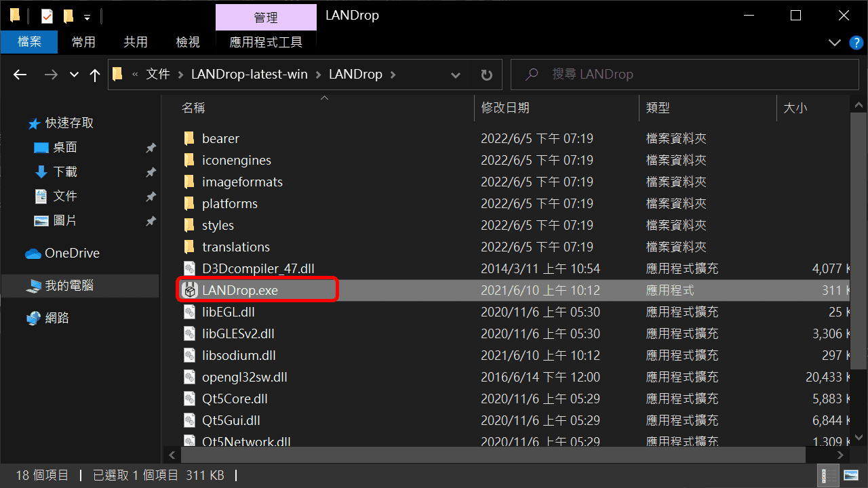868x488 pixels.
Task: Open the translations folder
Action: (236, 247)
